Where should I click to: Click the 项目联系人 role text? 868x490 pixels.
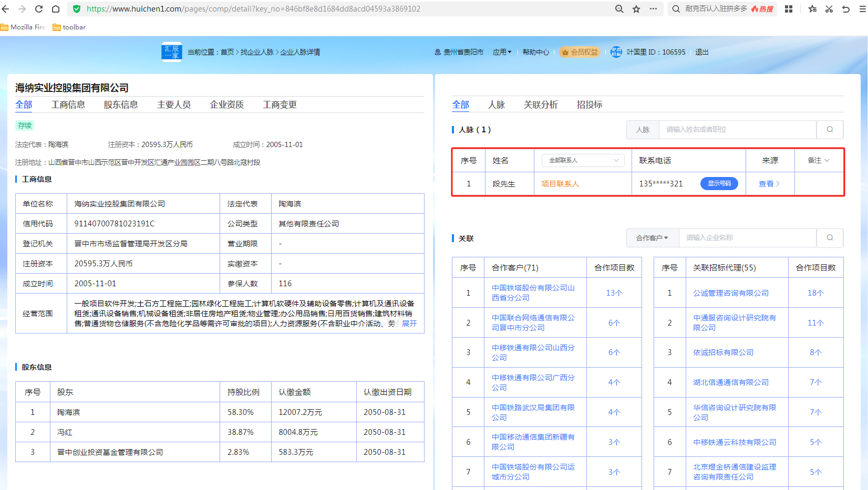[560, 184]
